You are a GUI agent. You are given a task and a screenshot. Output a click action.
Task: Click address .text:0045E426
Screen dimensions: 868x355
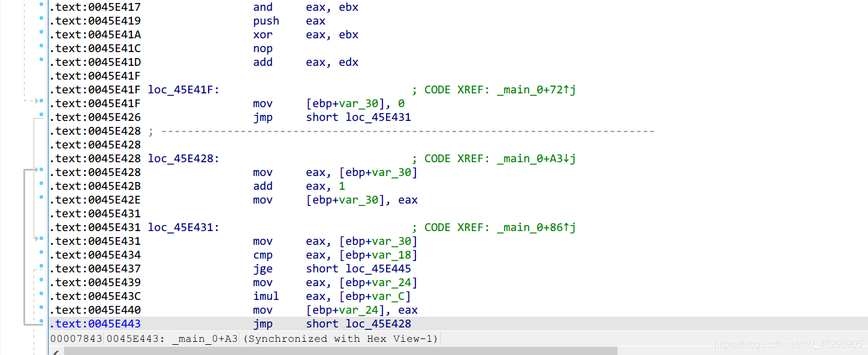tap(95, 117)
